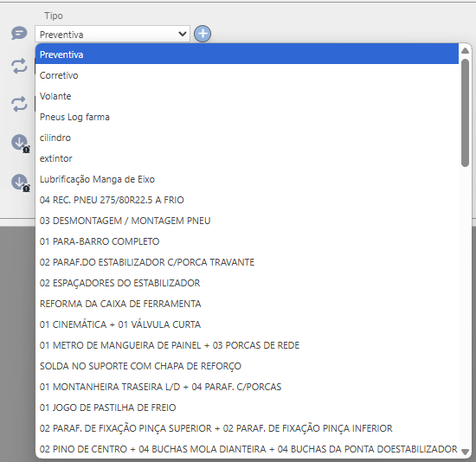
Task: Click the dropdown list scrollbar thumb
Action: [465, 112]
